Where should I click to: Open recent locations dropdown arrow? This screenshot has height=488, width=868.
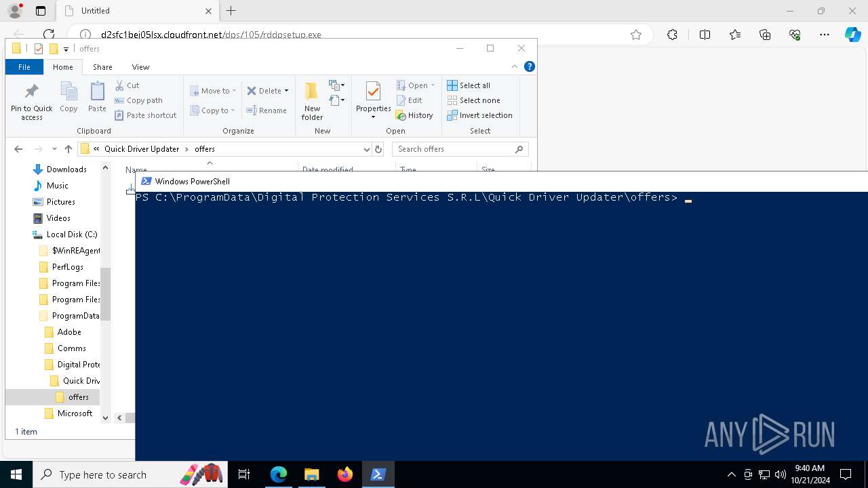(54, 149)
